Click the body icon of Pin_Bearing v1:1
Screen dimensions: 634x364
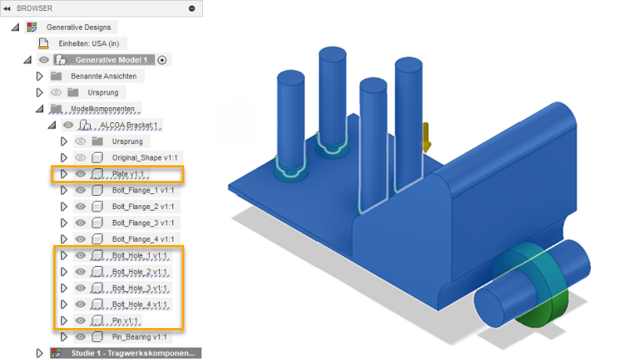[x=97, y=337]
